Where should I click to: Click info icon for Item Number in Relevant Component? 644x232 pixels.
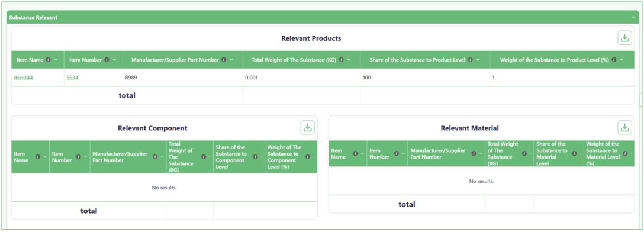pos(79,157)
